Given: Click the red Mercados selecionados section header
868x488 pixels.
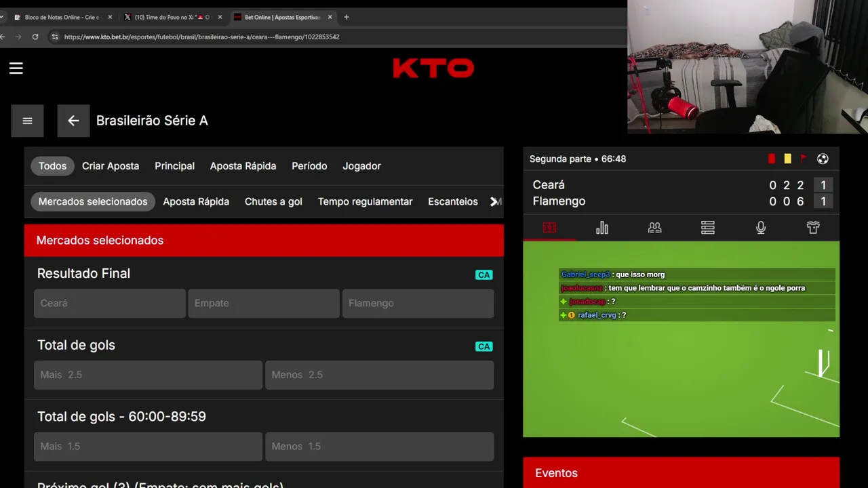Looking at the screenshot, I should pos(264,240).
